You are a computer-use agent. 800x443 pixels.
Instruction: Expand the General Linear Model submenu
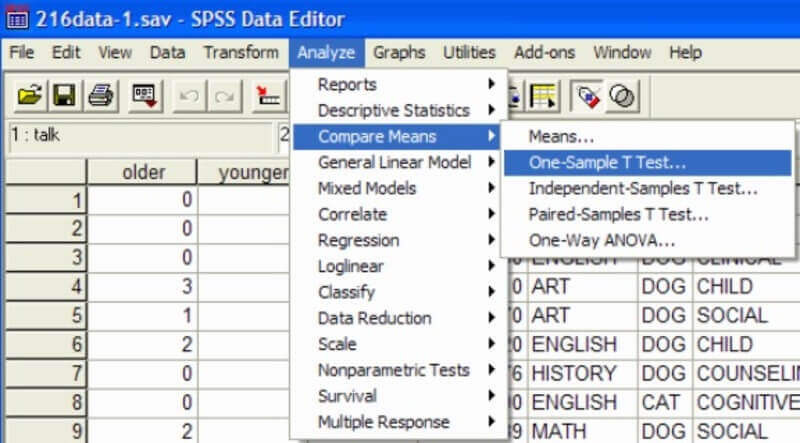point(399,162)
